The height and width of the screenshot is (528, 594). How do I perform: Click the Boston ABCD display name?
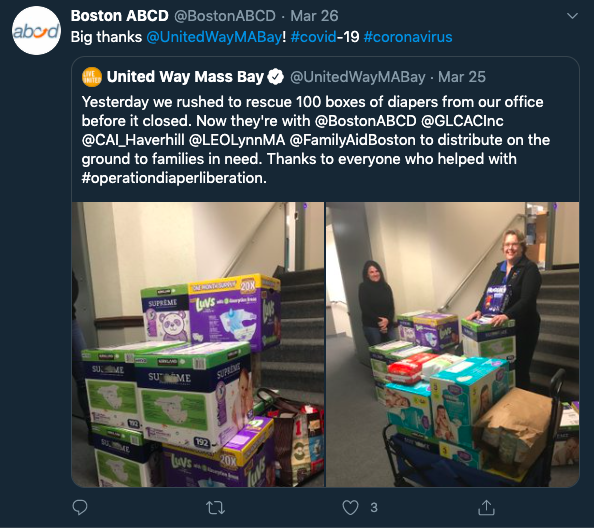pos(119,16)
